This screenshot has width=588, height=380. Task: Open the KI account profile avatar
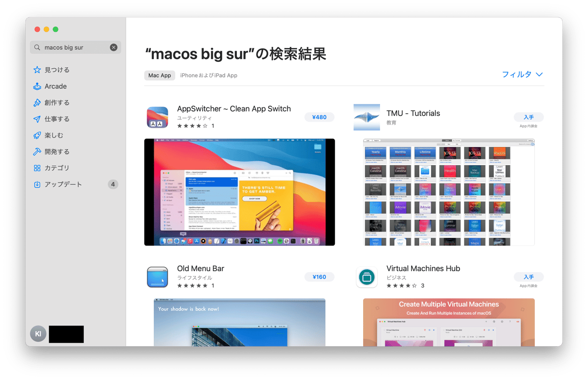38,334
